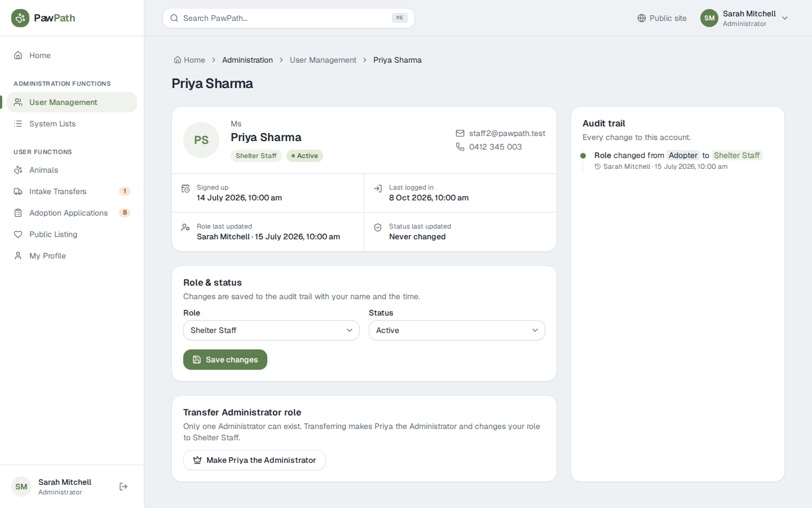The width and height of the screenshot is (812, 508).
Task: Click the Save changes button
Action: [x=225, y=360]
